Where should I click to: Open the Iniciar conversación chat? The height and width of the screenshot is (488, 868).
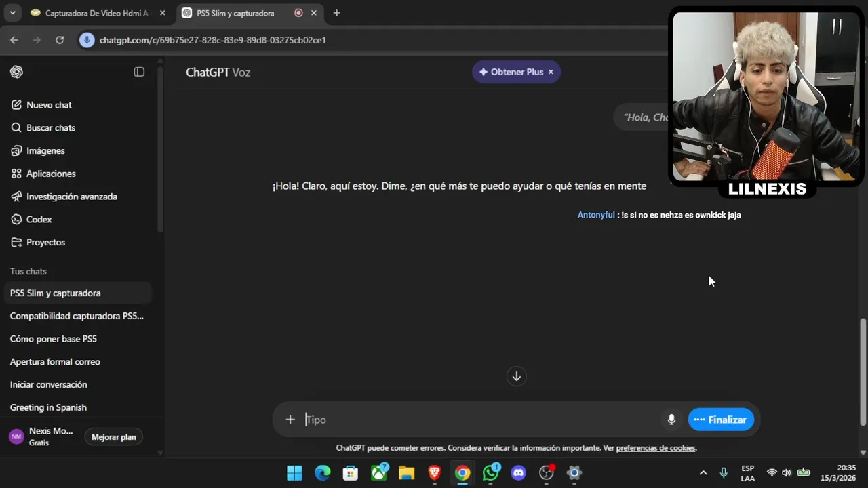click(x=78, y=384)
